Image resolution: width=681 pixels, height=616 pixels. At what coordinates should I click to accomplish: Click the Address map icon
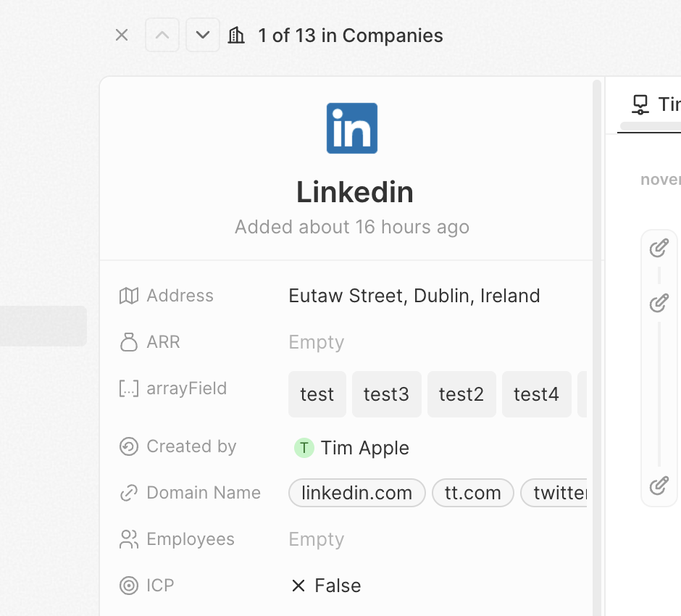point(129,296)
